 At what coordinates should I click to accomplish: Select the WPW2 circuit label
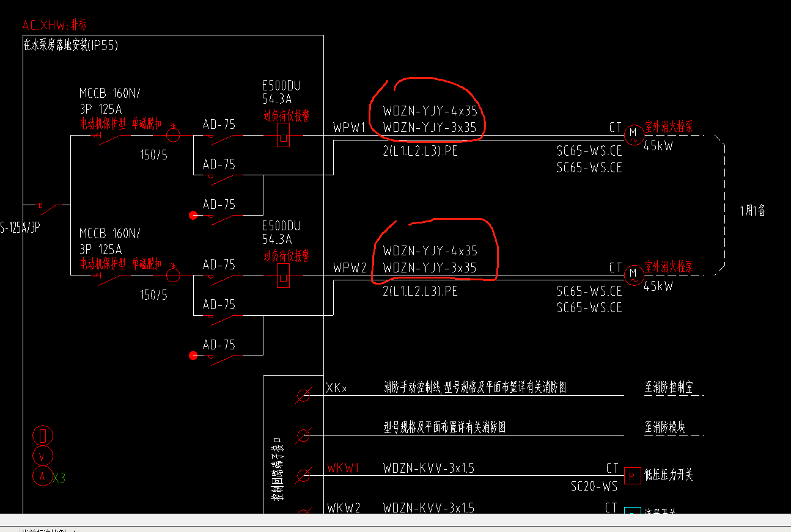(349, 268)
